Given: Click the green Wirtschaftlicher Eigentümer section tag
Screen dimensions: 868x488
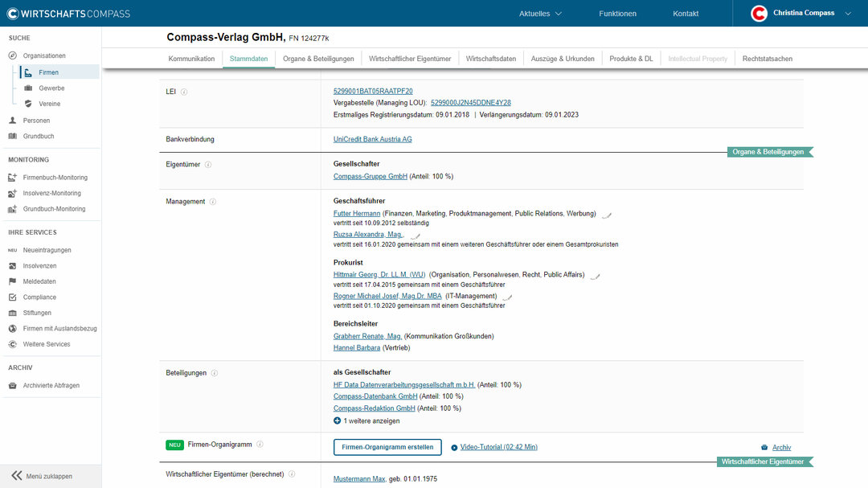Looking at the screenshot, I should (x=764, y=462).
